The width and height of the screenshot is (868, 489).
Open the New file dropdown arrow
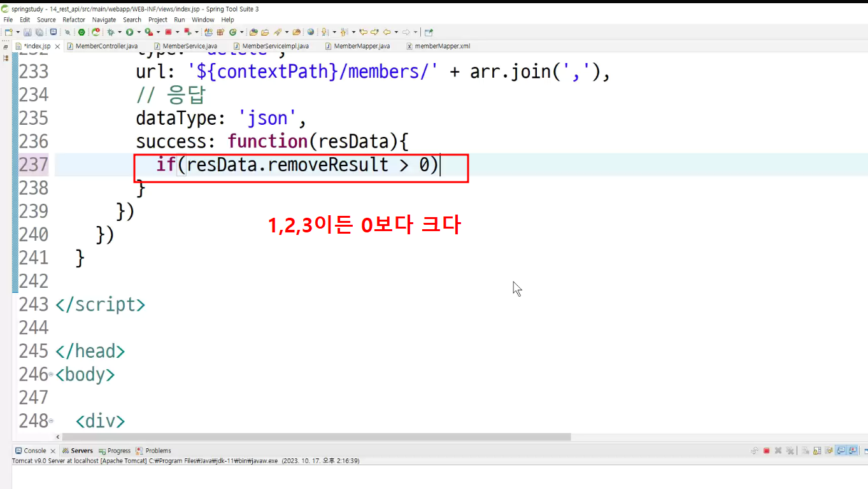(17, 32)
